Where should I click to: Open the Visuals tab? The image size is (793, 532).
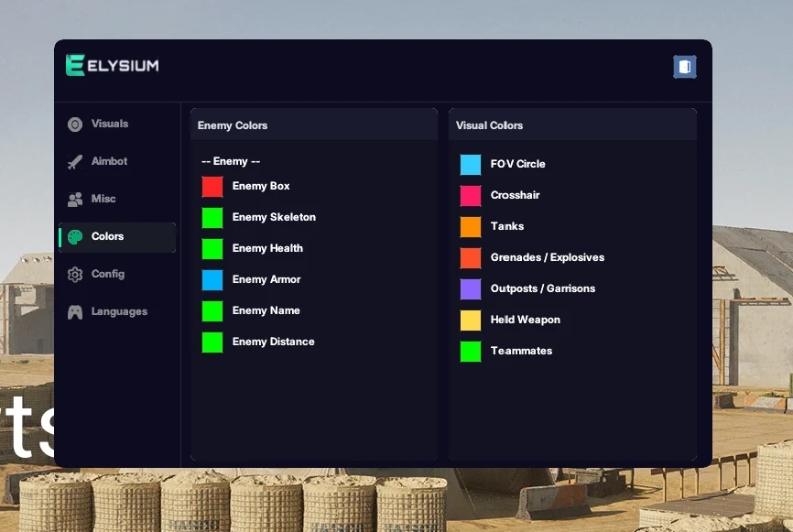coord(117,124)
